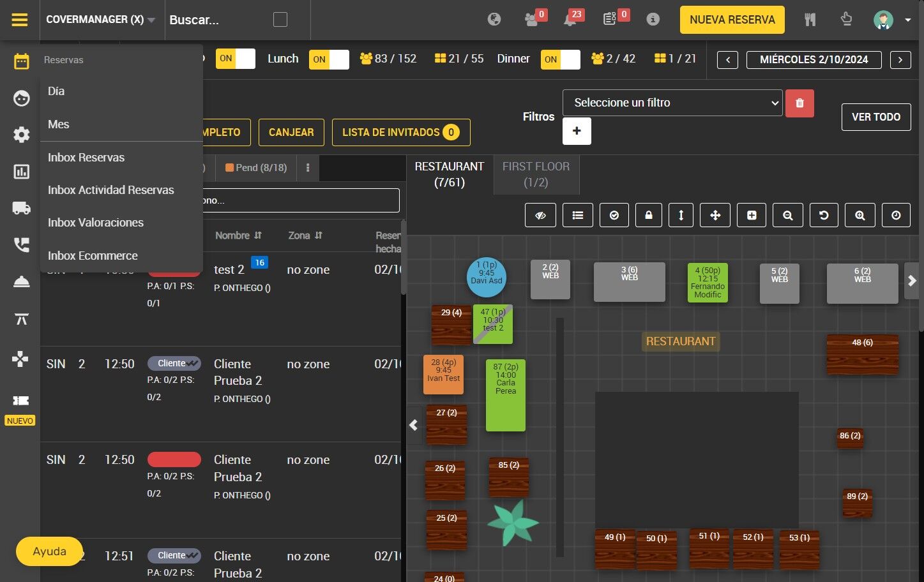Image resolution: width=924 pixels, height=582 pixels.
Task: Open the delivery truck sidebar icon
Action: tap(21, 207)
